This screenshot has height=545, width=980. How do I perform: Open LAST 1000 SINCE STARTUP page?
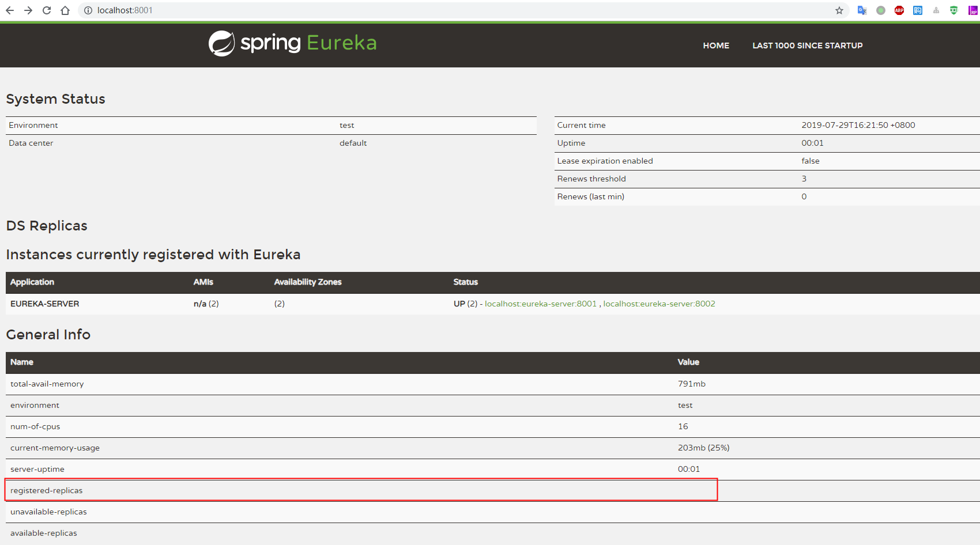pyautogui.click(x=807, y=46)
